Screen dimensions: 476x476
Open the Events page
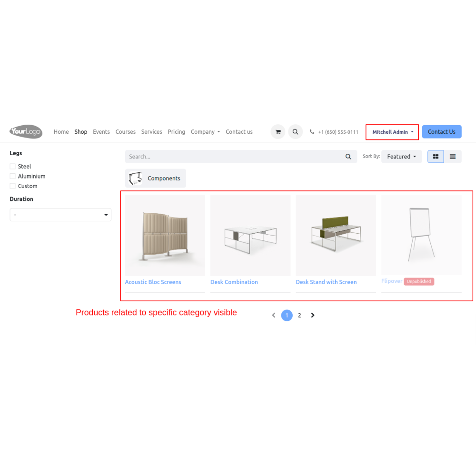[101, 132]
